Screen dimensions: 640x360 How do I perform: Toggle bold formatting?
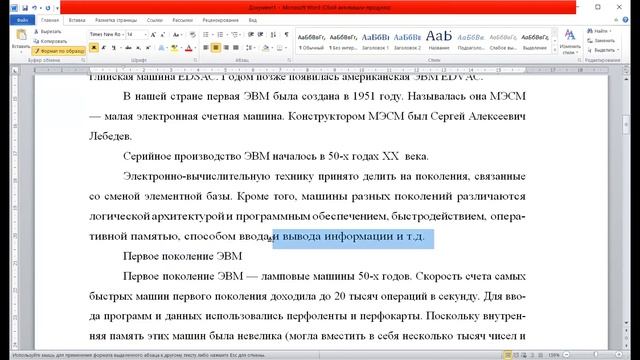click(94, 48)
